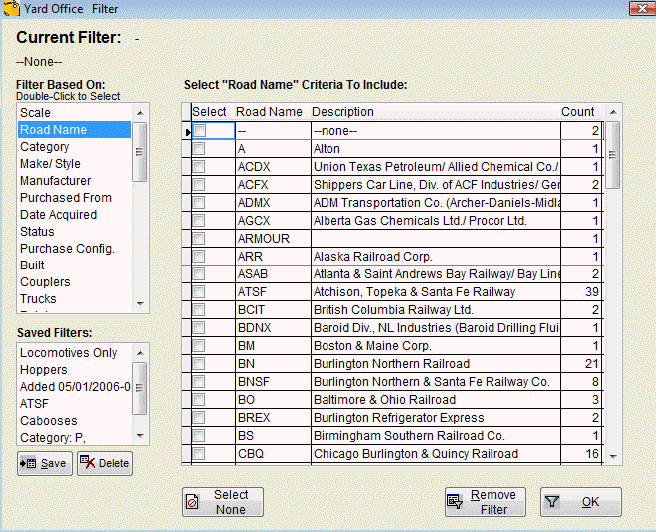The width and height of the screenshot is (656, 532).
Task: Select the CBQ row checkbox
Action: click(199, 453)
